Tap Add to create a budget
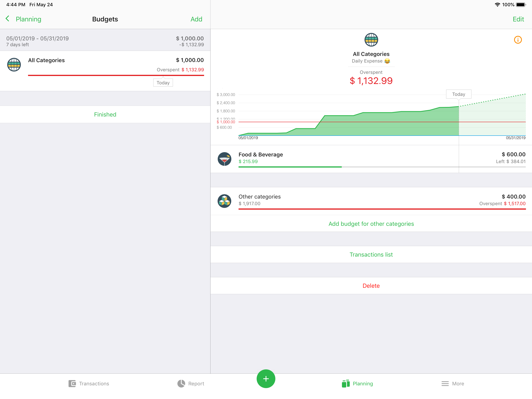Viewport: 532px width, 399px height. [x=196, y=19]
